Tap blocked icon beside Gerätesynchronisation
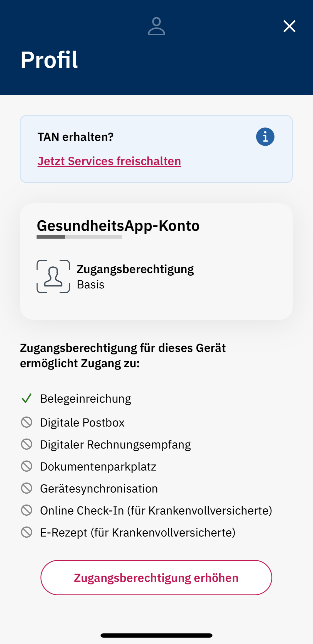 click(27, 488)
